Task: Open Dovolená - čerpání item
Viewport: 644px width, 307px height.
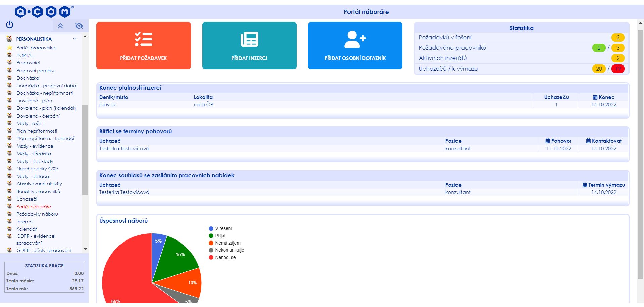Action: (38, 116)
